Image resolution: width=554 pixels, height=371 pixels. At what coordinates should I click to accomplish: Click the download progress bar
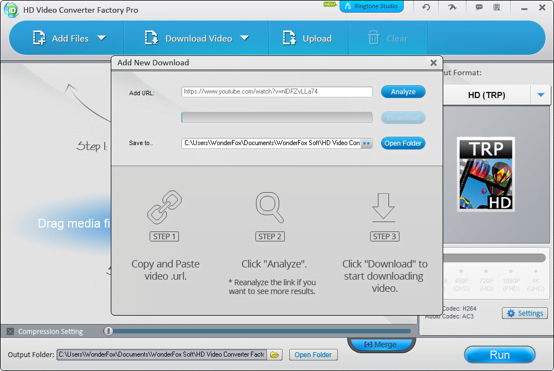pos(277,117)
